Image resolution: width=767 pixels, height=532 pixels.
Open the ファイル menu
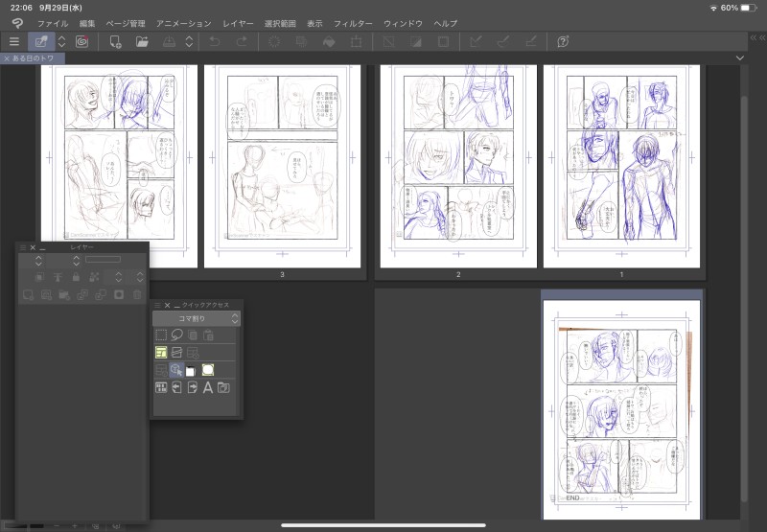pos(53,23)
